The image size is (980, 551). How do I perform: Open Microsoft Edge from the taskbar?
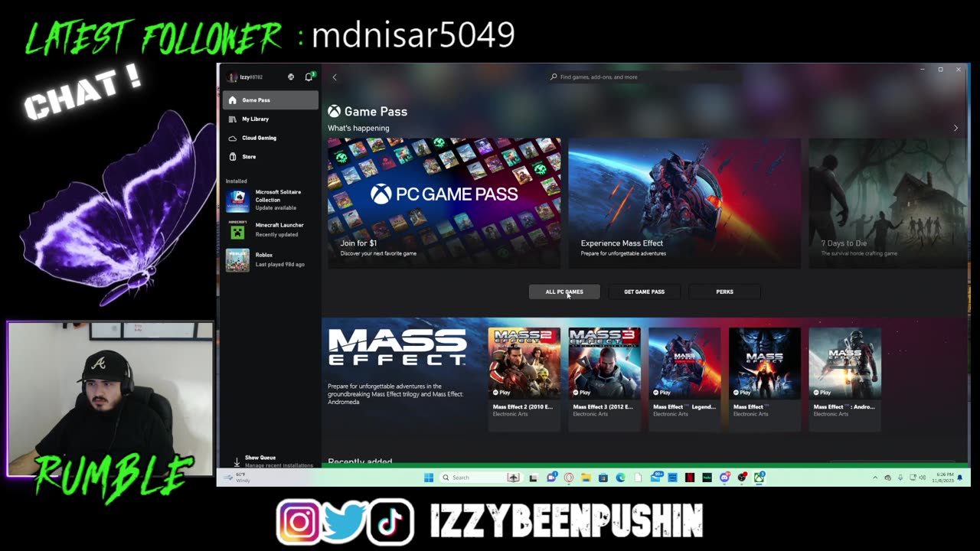point(620,478)
